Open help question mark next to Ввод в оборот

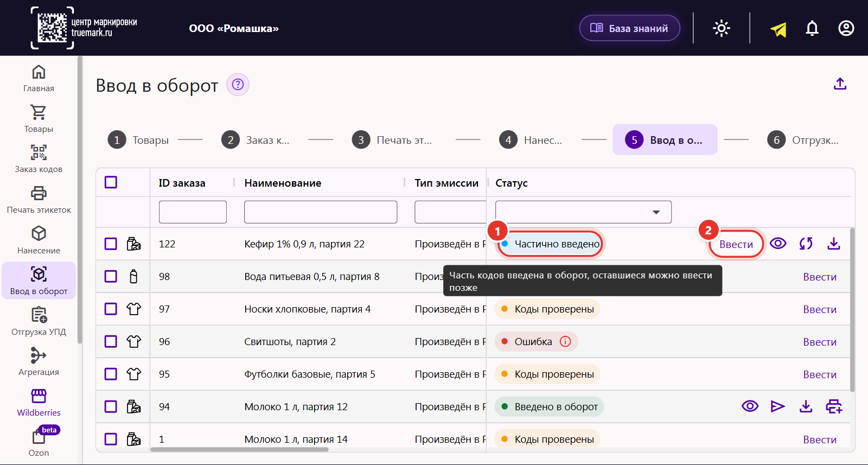238,85
